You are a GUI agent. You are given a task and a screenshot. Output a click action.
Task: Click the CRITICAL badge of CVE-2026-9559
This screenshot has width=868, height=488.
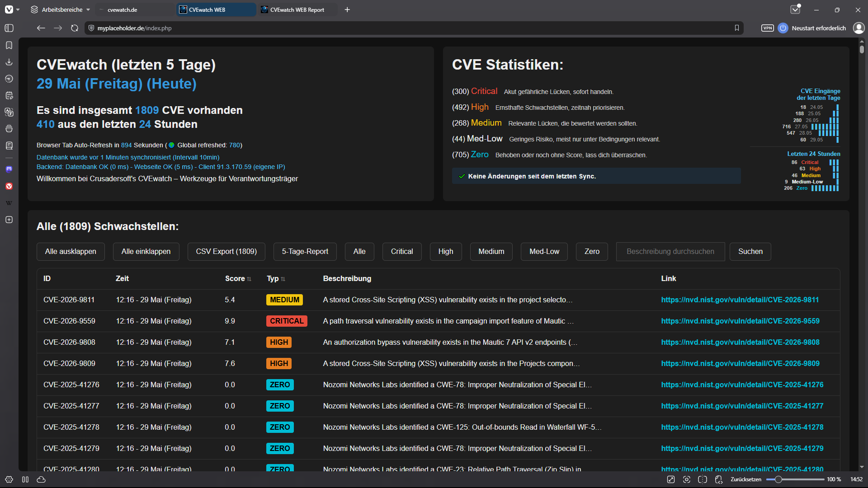(287, 321)
